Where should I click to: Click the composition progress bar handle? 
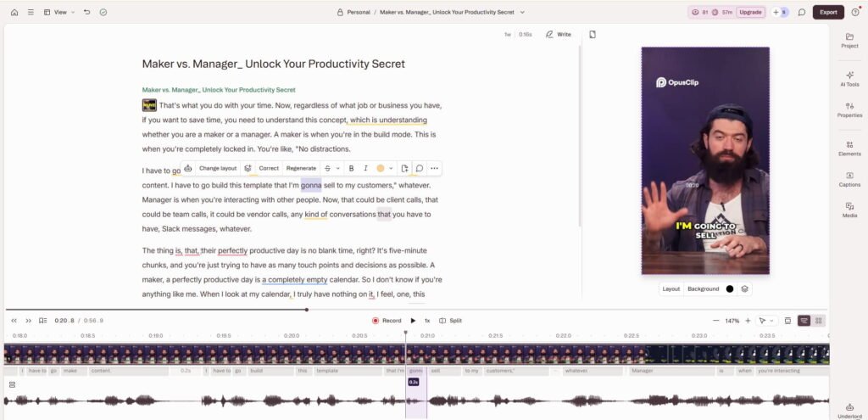[x=307, y=309]
